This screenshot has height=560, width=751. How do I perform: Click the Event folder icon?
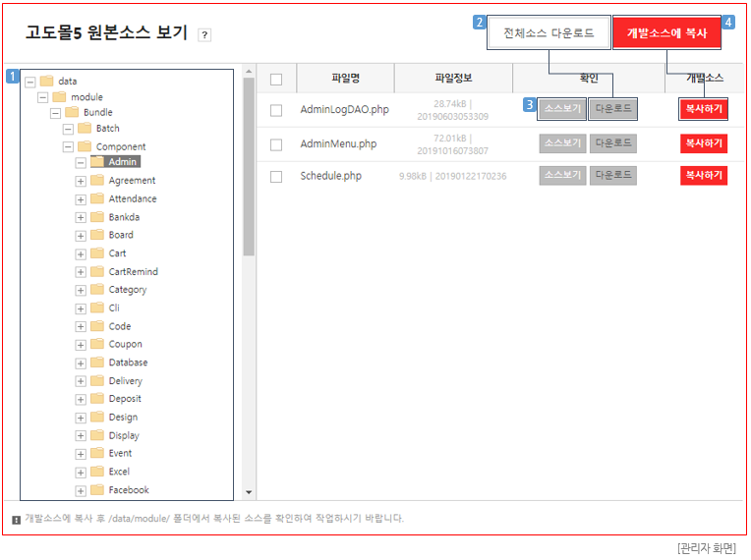(97, 453)
